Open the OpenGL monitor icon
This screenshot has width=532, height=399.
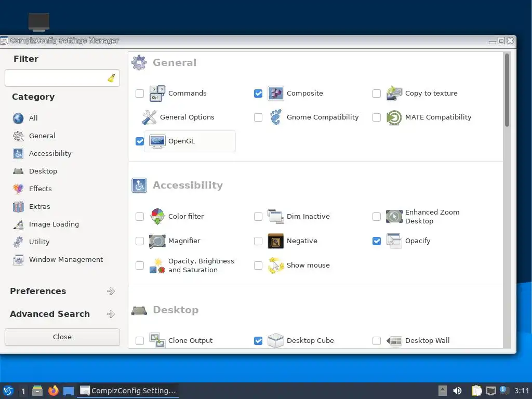[157, 141]
